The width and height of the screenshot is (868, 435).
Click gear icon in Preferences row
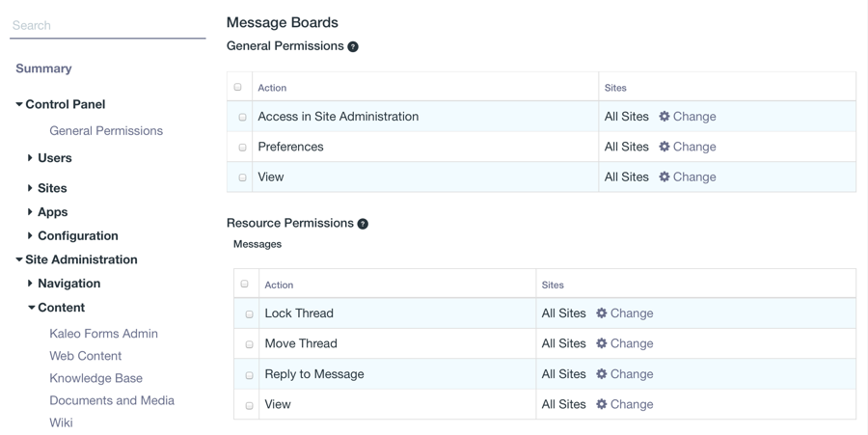click(x=665, y=147)
